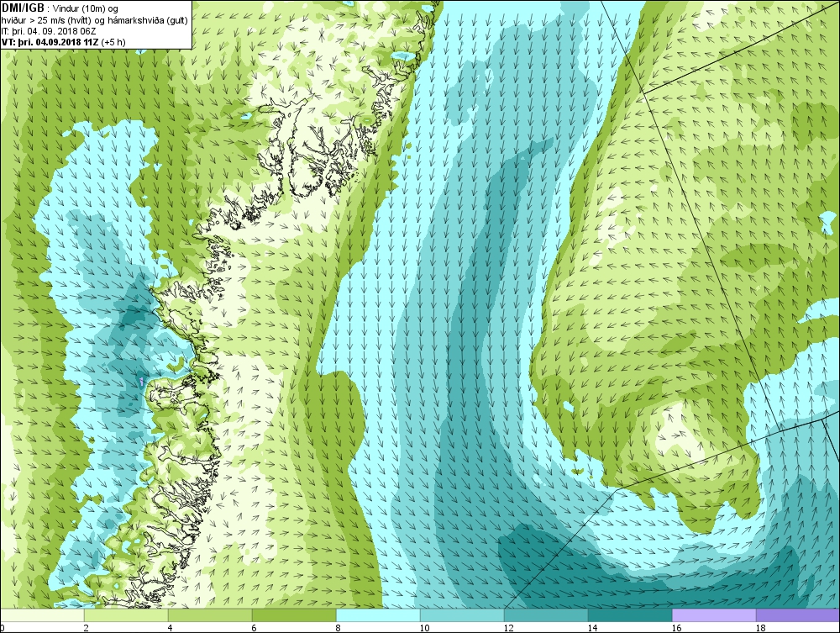Click the 'hviður > 25 m/s' description line
This screenshot has width=840, height=633.
(x=94, y=20)
